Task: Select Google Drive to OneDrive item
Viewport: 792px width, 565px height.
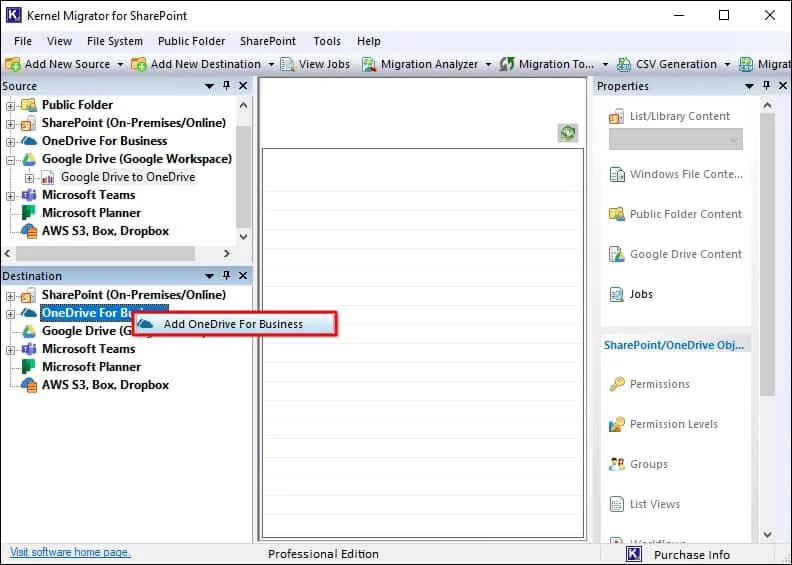Action: pos(128,177)
